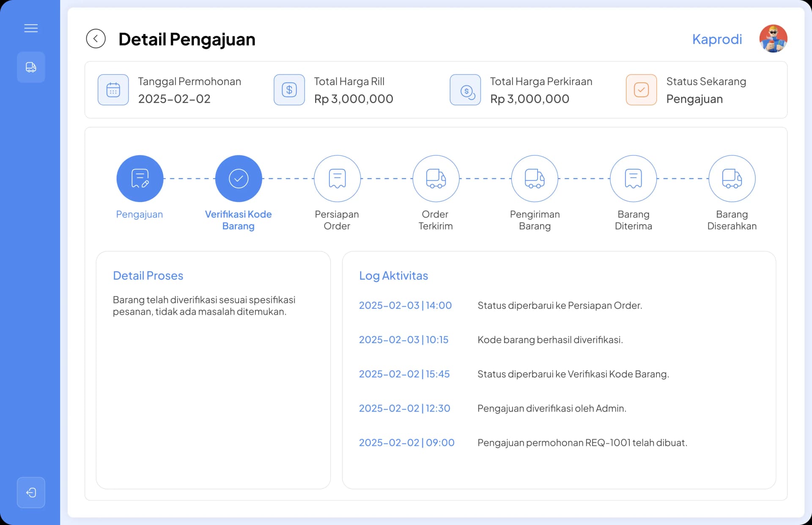Click the coin icon for Total Harga Perkiraan

pyautogui.click(x=465, y=90)
